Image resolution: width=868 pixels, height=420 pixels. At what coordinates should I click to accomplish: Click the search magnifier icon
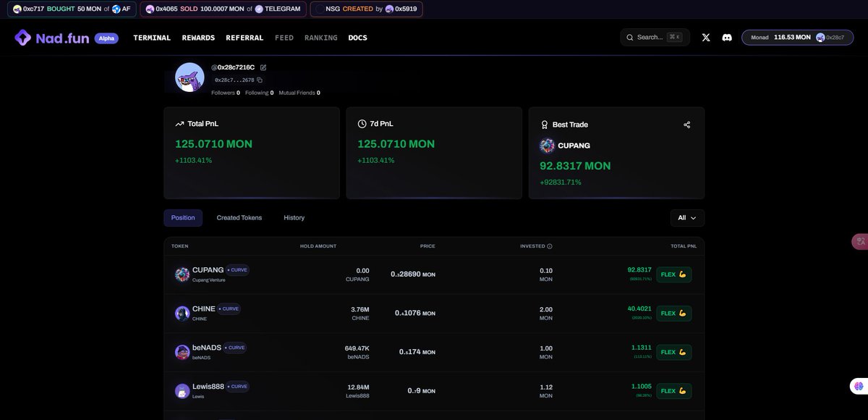pos(630,38)
